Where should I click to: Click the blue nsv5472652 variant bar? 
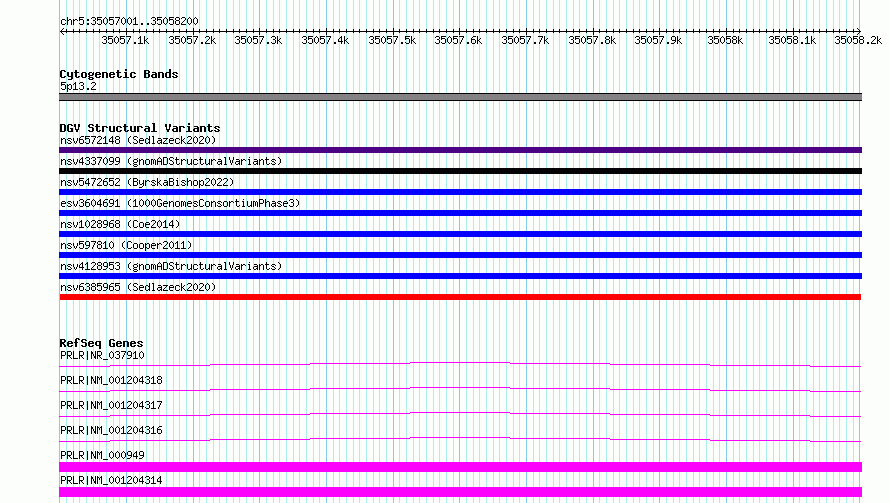(460, 192)
